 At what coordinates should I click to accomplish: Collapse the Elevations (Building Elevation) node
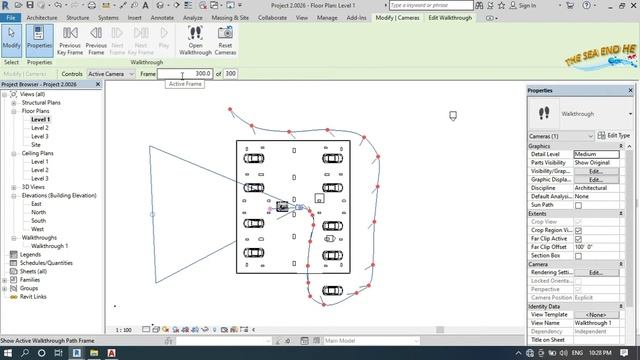[14, 196]
